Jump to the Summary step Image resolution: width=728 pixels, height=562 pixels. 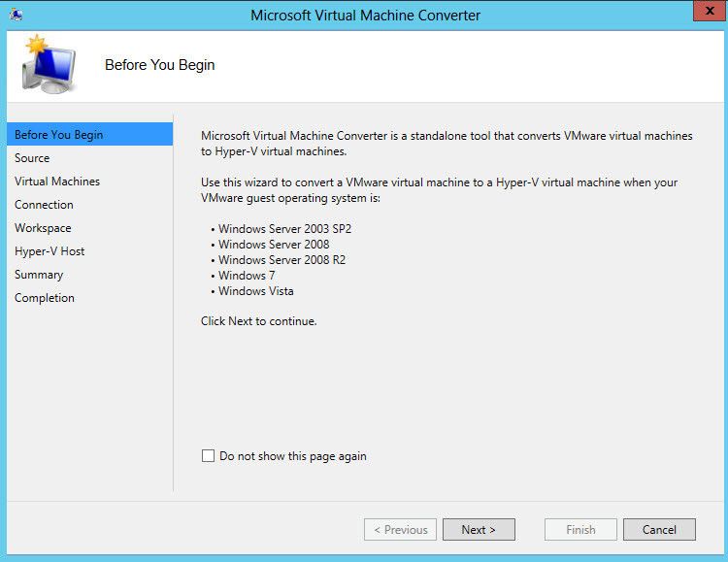(x=89, y=274)
